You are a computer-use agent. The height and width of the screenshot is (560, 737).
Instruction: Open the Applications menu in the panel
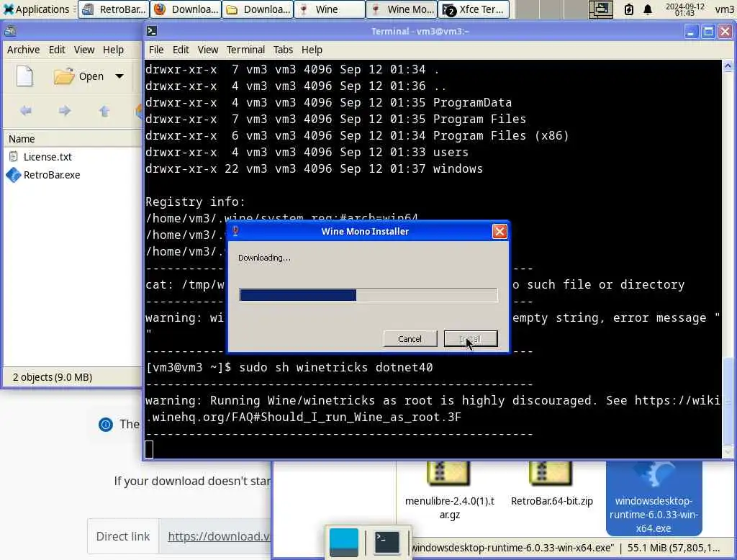pos(36,9)
